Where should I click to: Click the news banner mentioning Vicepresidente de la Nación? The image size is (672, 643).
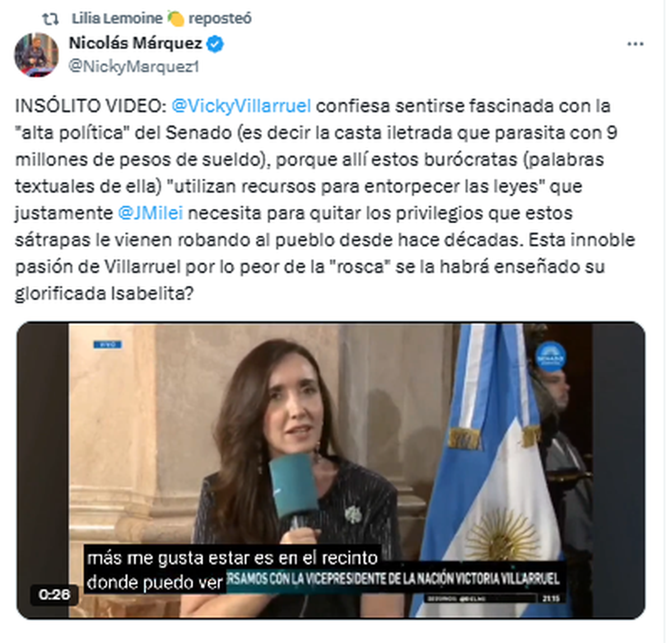[394, 579]
